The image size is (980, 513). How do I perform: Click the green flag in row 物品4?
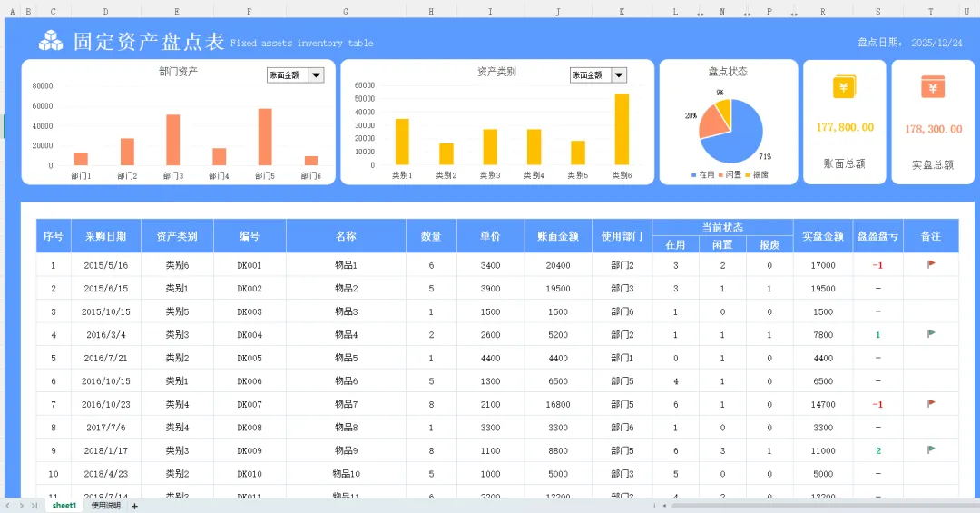pyautogui.click(x=931, y=334)
